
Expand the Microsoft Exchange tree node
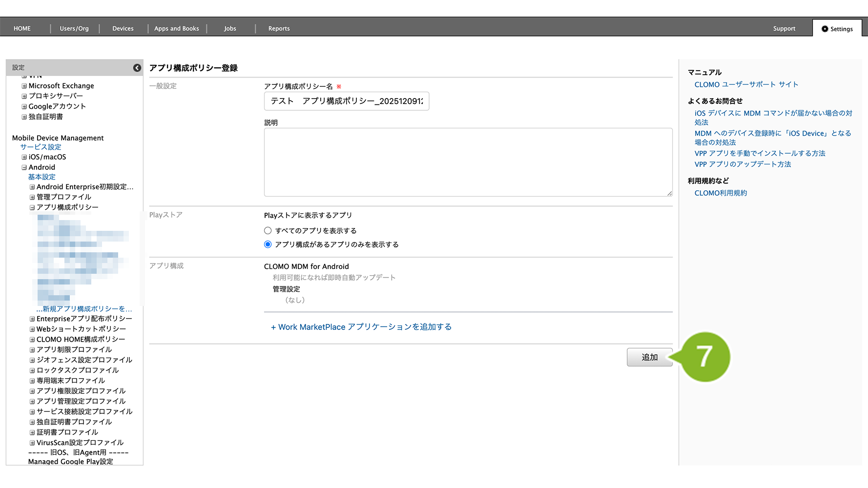pos(24,86)
